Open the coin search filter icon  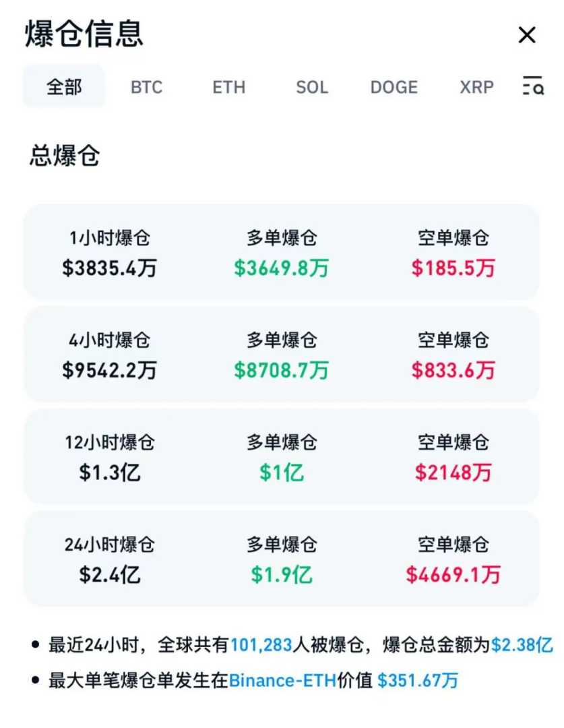(533, 86)
